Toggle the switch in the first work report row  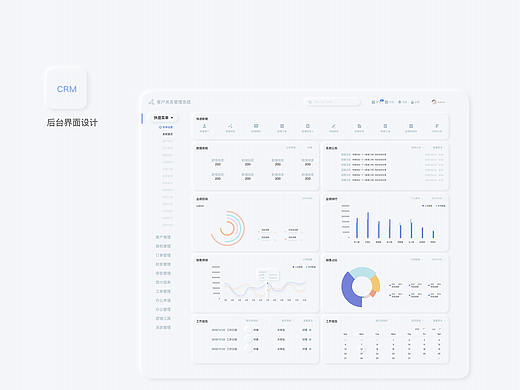(248, 330)
